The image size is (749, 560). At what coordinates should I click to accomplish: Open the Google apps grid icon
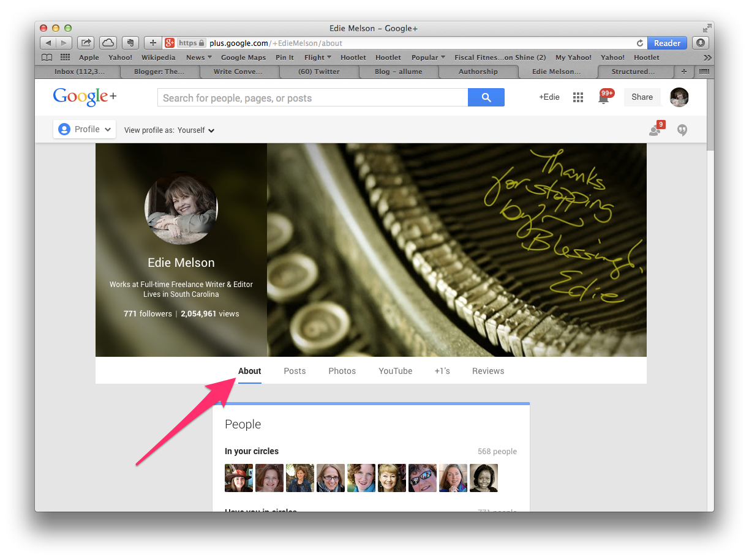[578, 97]
